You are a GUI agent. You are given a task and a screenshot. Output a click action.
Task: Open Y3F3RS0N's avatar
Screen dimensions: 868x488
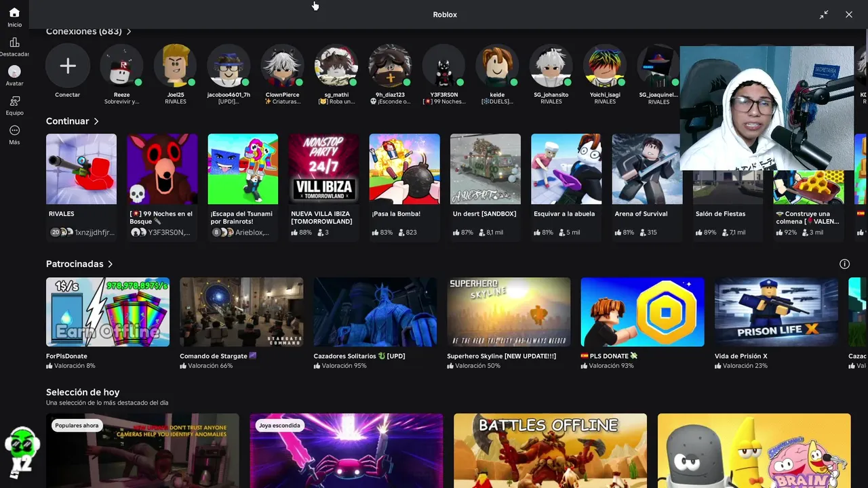(443, 66)
